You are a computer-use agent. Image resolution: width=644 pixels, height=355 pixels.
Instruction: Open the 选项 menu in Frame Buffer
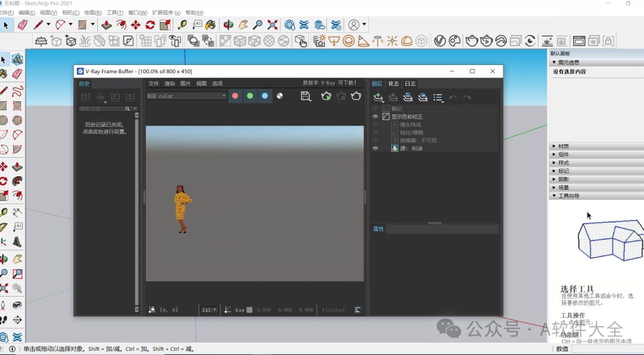tap(217, 83)
